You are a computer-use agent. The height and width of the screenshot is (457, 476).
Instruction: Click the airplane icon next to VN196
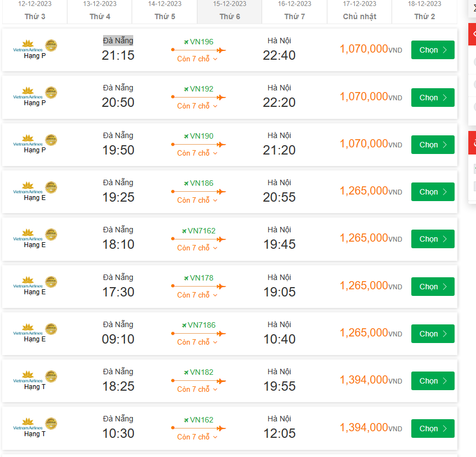[x=186, y=41]
